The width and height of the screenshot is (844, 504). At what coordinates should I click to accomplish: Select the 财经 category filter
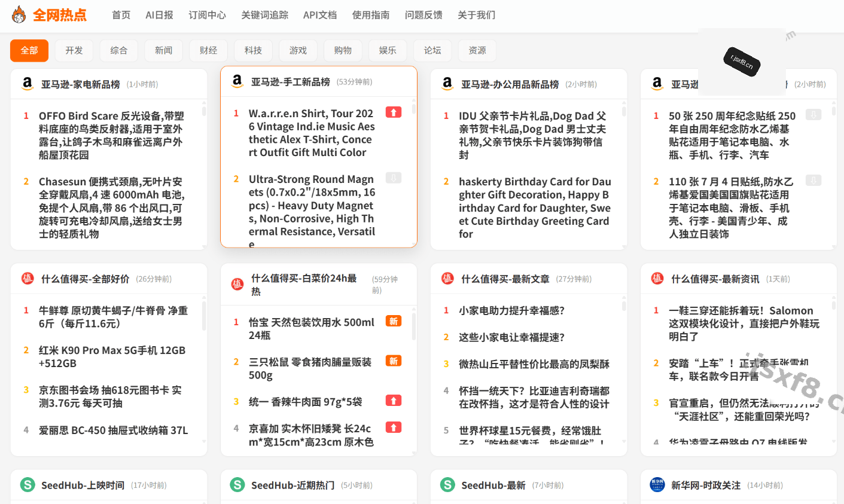pos(209,50)
